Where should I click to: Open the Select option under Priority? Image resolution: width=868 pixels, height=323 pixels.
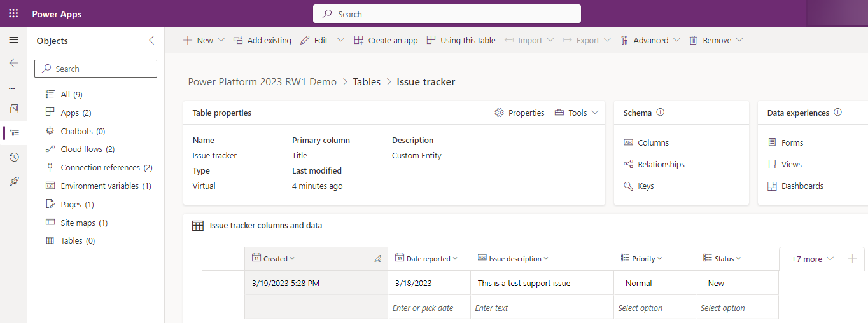pos(655,307)
